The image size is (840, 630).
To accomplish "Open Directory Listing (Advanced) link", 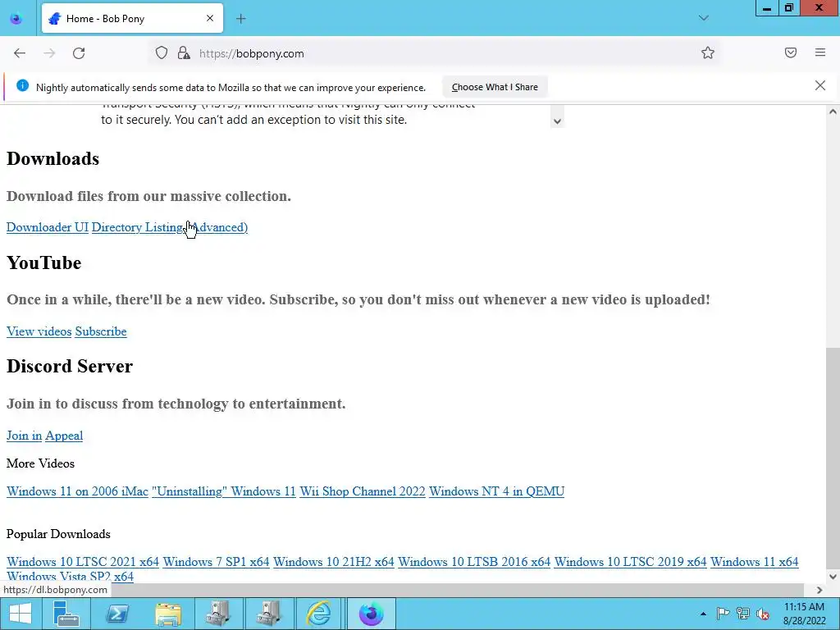I will click(169, 227).
